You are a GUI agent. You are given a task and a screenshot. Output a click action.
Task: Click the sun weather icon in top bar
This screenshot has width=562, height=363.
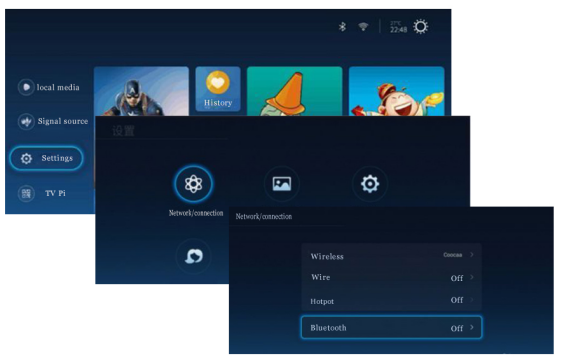420,27
